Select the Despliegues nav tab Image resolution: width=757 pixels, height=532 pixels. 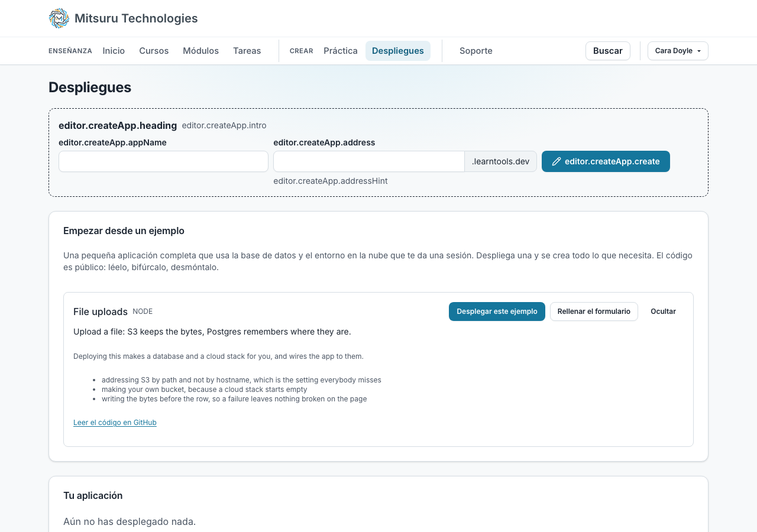(x=398, y=51)
